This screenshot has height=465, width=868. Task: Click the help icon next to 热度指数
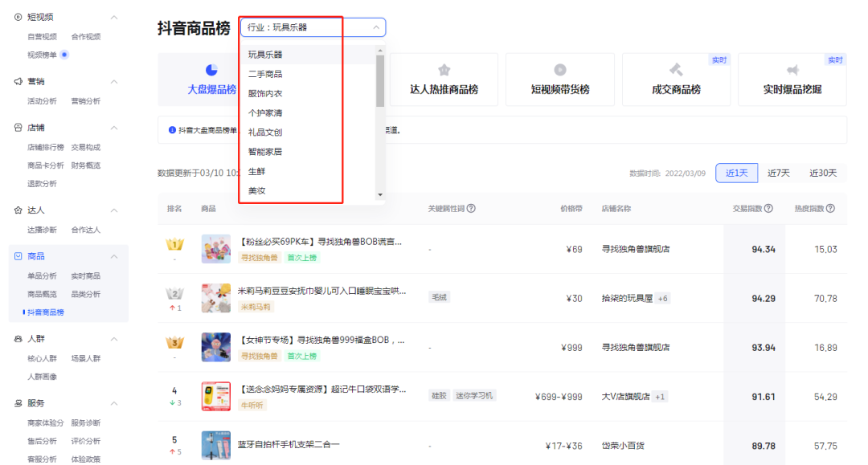(x=830, y=209)
